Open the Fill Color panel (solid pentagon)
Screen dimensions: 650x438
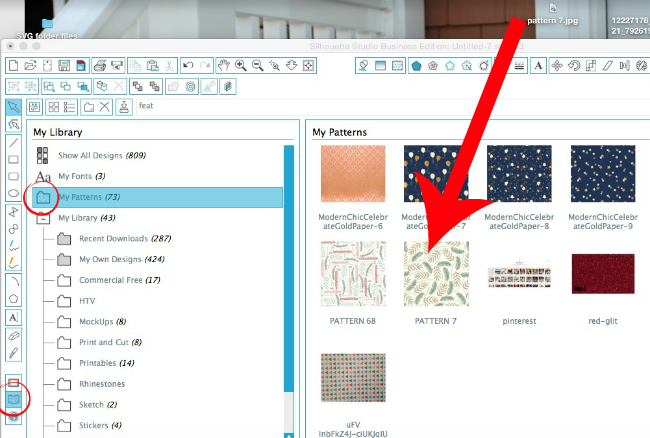416,65
